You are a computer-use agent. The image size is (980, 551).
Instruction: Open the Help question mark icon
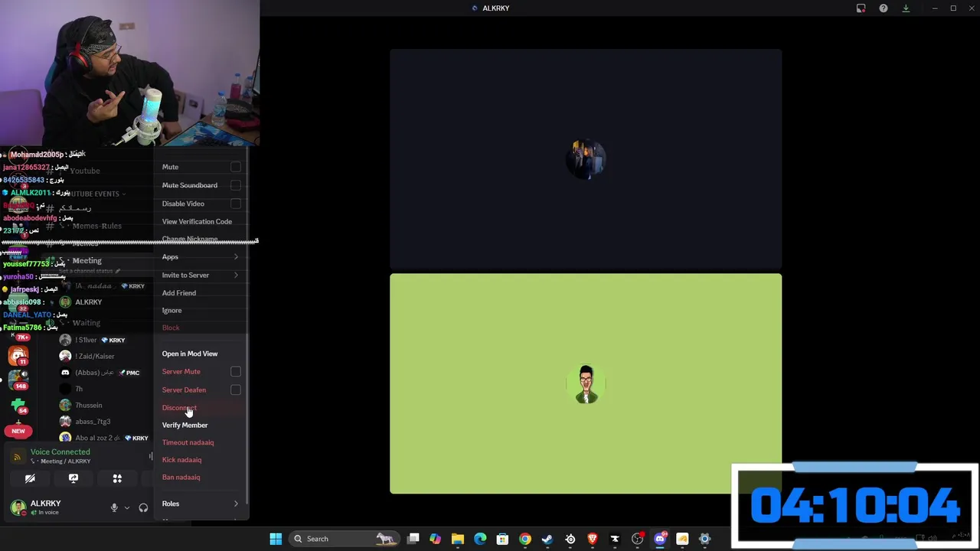click(884, 8)
